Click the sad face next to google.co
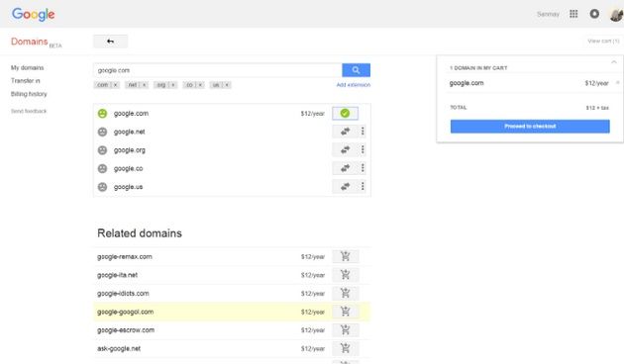The height and width of the screenshot is (364, 624). pyautogui.click(x=102, y=168)
